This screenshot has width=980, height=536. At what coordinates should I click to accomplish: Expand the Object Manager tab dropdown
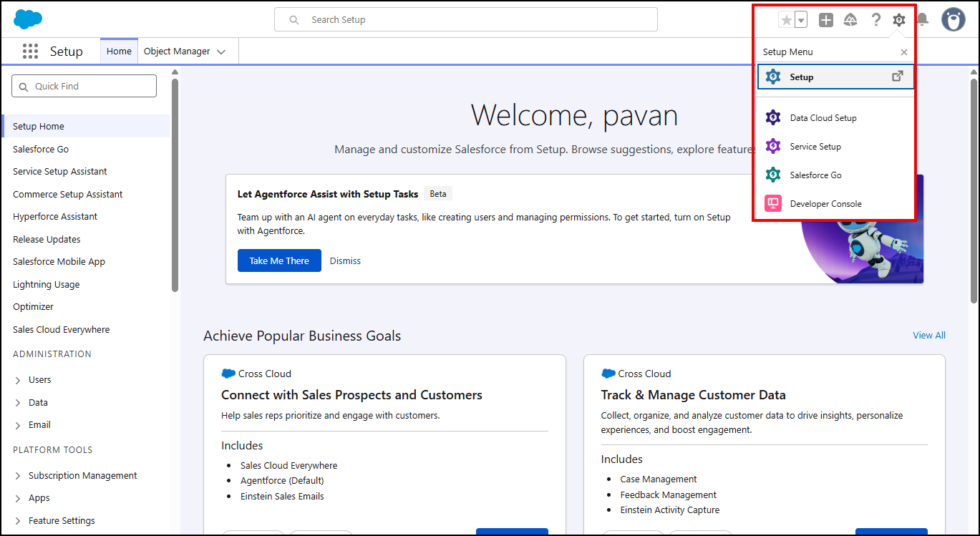(x=221, y=52)
